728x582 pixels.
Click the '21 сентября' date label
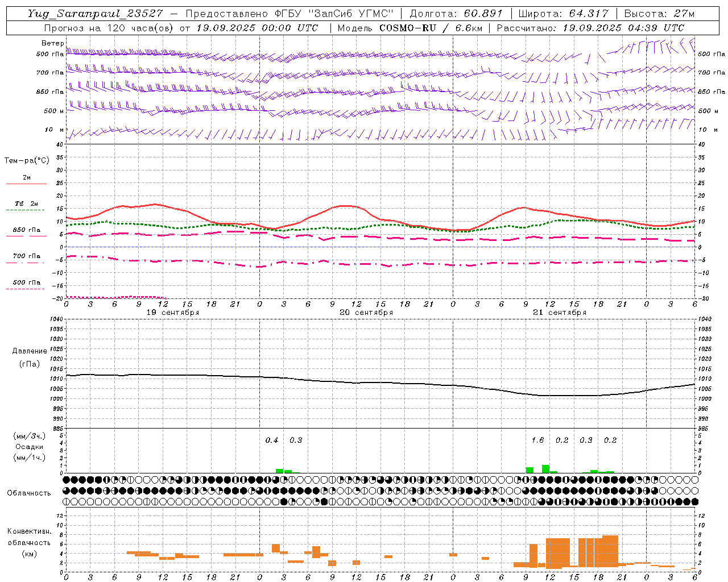click(x=560, y=313)
